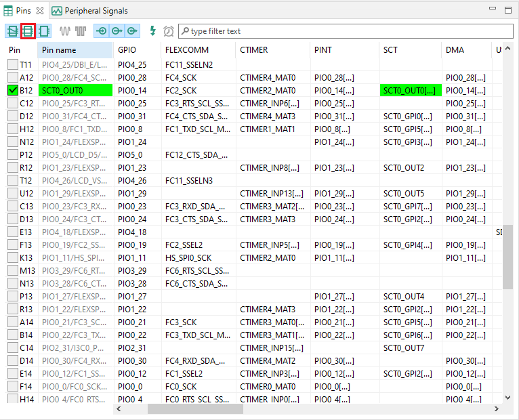The width and height of the screenshot is (519, 420).
Task: Click the circled-dot icon with arrows on both sides
Action: (101, 31)
